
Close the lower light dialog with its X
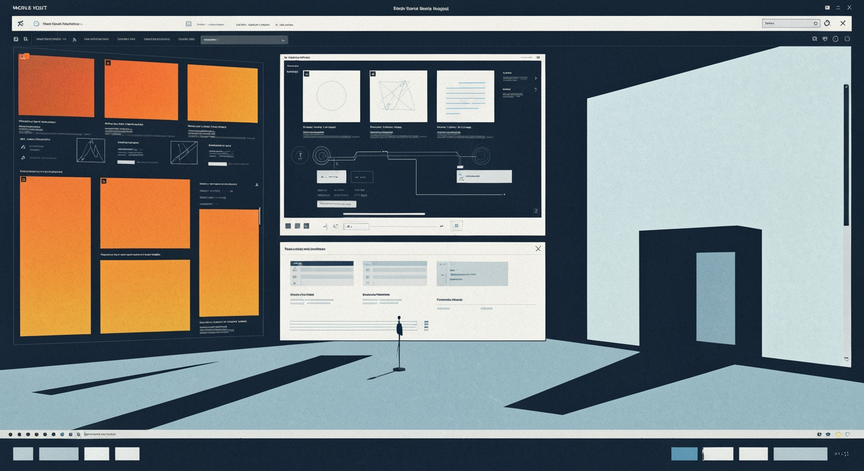(x=538, y=249)
